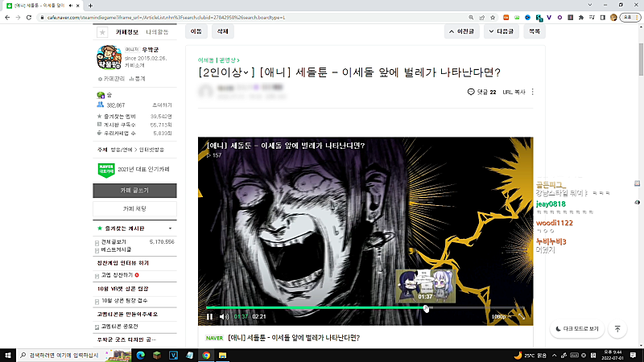Open the article more options kebab menu
Image resolution: width=644 pixels, height=362 pixels.
532,92
